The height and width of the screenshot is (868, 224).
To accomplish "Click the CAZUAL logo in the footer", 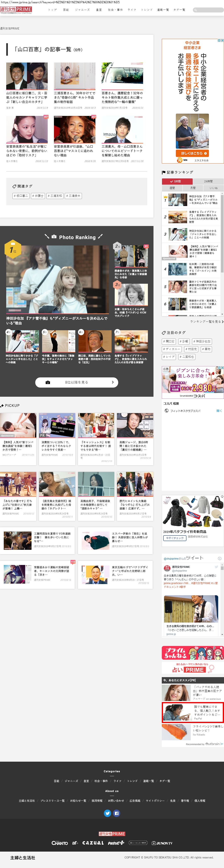I will click(x=93, y=843).
